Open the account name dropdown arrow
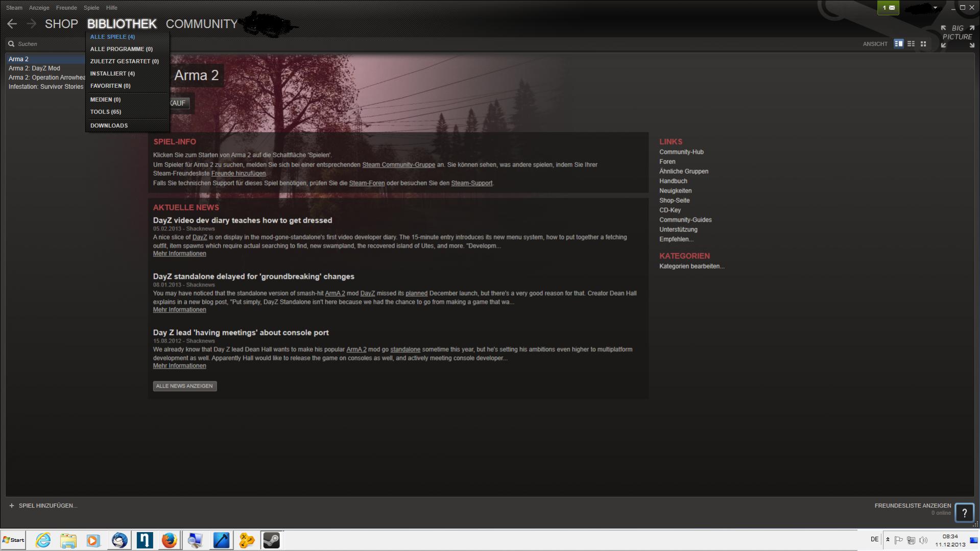The image size is (980, 551). [936, 8]
